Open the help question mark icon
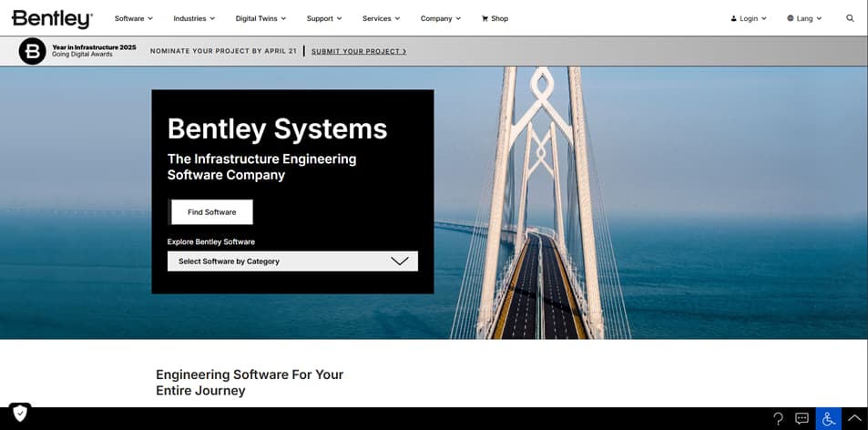Viewport: 868px width, 430px height. tap(778, 418)
